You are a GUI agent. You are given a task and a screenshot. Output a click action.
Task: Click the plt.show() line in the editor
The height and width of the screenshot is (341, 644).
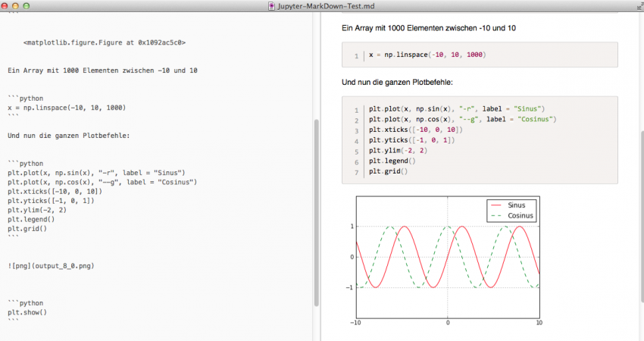[27, 313]
